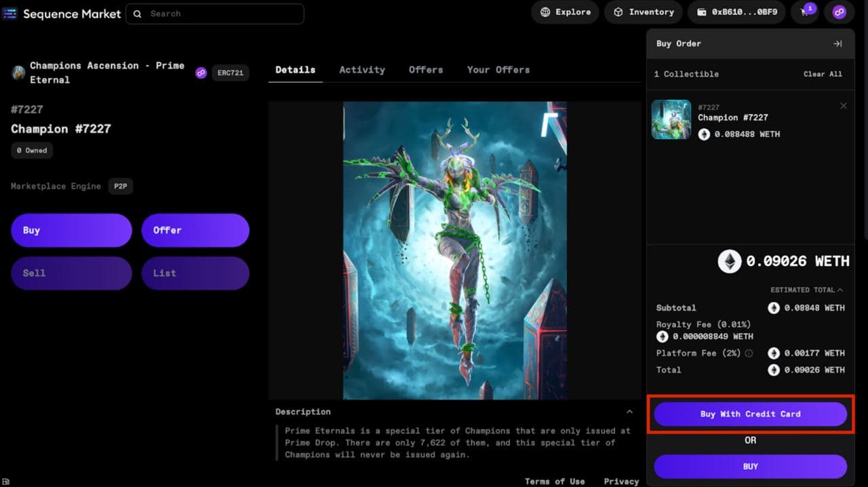Click the Sell button

point(71,273)
